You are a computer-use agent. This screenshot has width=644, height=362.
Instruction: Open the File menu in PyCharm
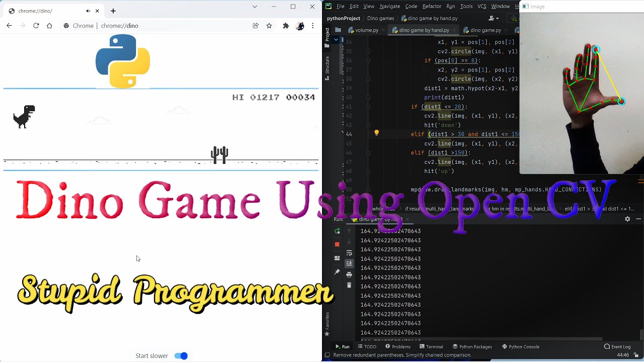[x=341, y=7]
